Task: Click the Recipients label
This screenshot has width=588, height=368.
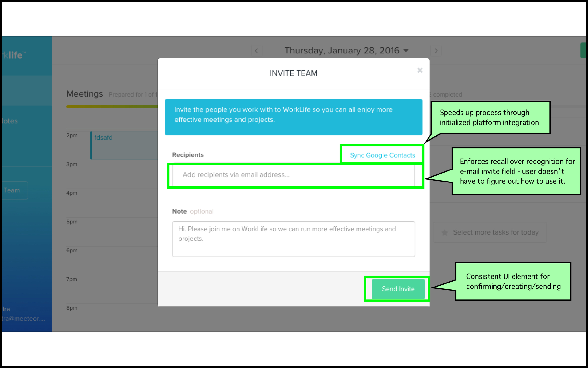Action: tap(188, 155)
